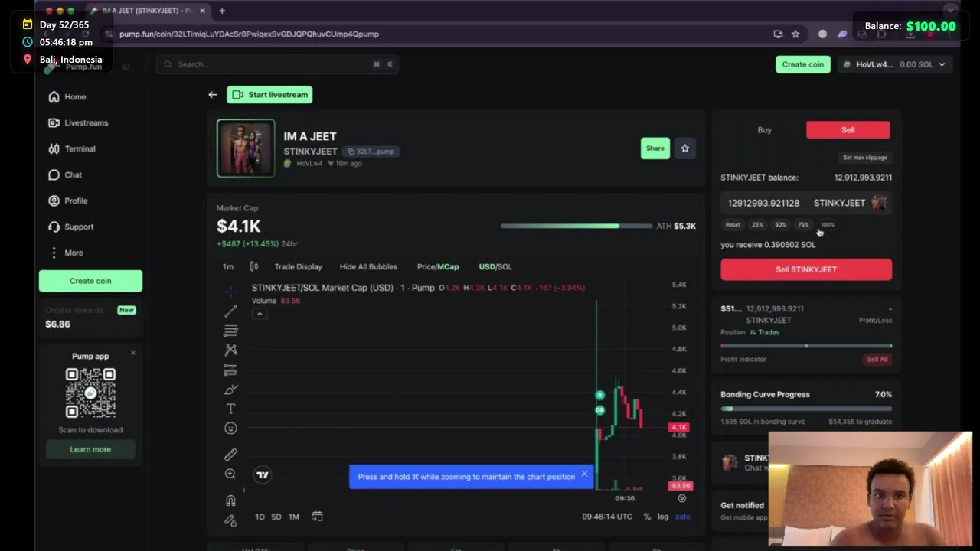980x551 pixels.
Task: Open the HoVLw4 wallet dropdown
Action: [x=894, y=64]
